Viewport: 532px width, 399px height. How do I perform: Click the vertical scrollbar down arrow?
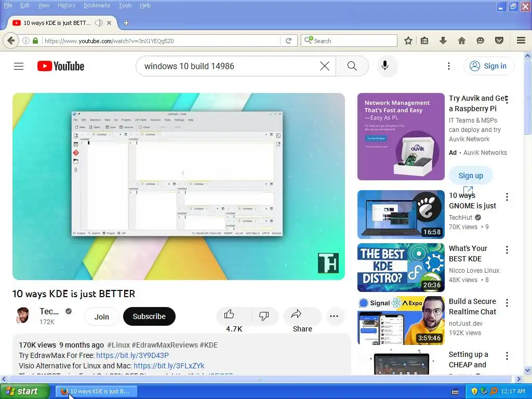(528, 370)
